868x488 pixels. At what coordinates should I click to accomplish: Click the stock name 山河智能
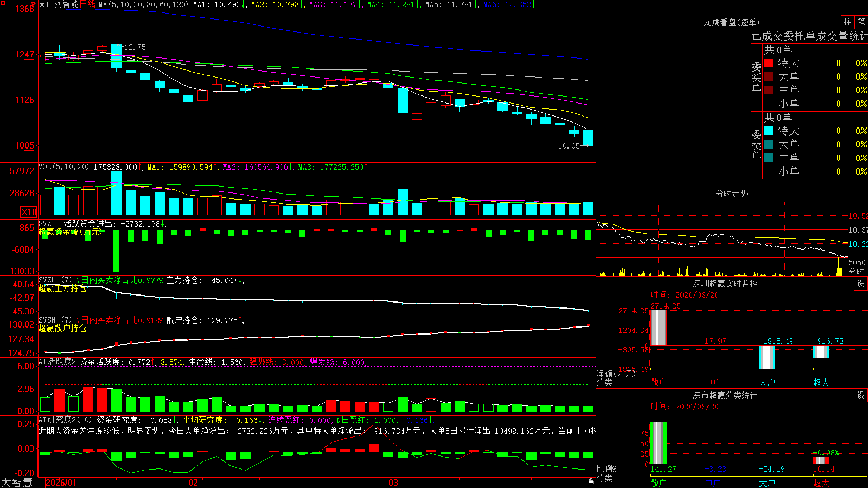tap(62, 4)
